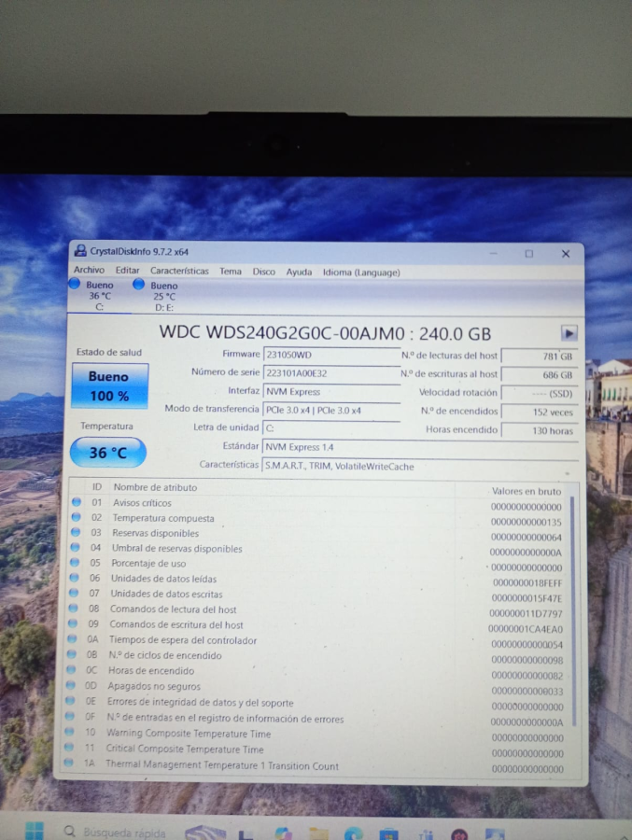Click status dot for Avisos críticos attribute
The width and height of the screenshot is (632, 840).
pos(77,503)
